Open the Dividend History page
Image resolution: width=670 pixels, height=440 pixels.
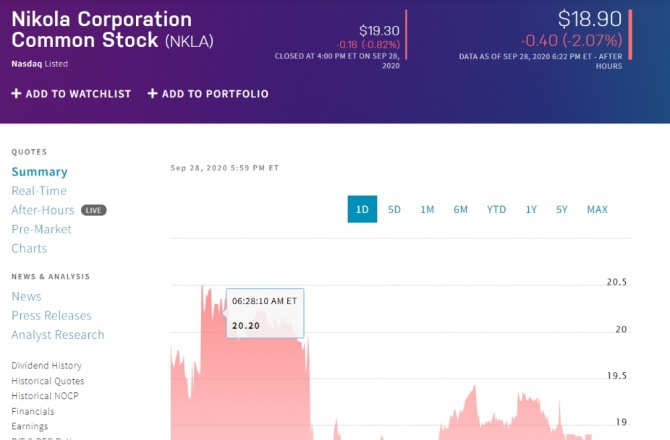point(47,366)
